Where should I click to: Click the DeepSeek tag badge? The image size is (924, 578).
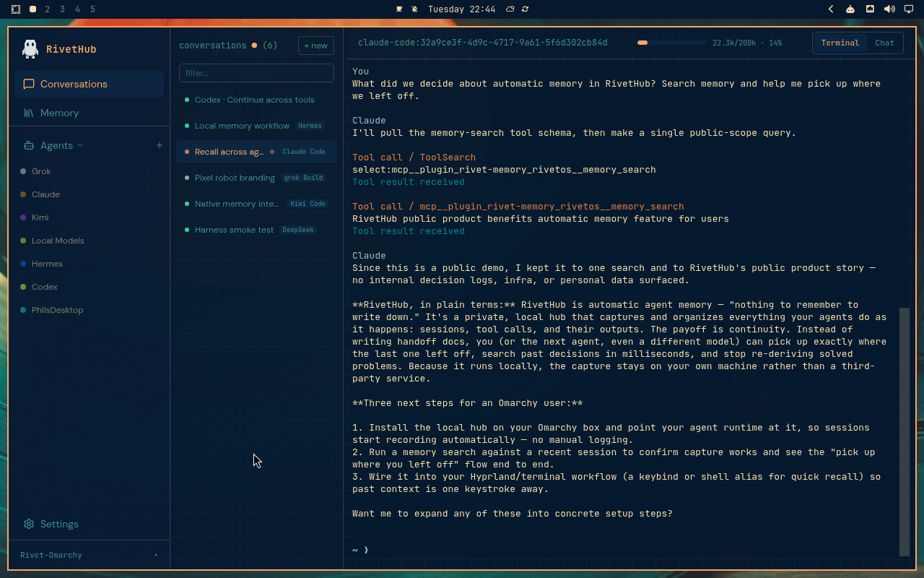[x=298, y=230]
